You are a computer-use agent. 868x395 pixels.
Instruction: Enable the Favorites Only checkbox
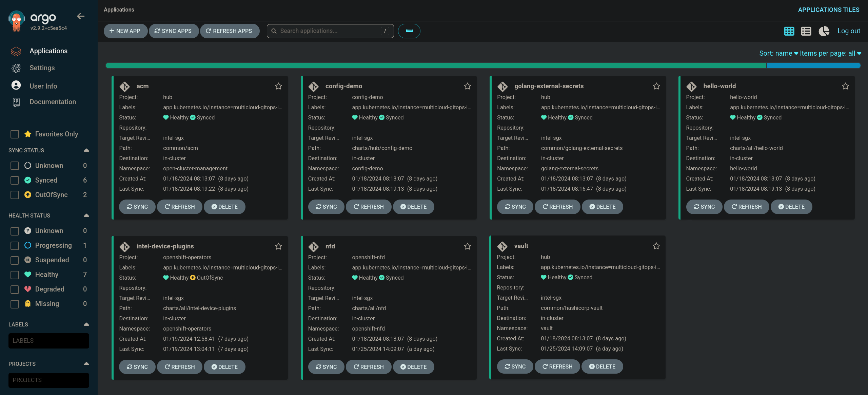[15, 134]
